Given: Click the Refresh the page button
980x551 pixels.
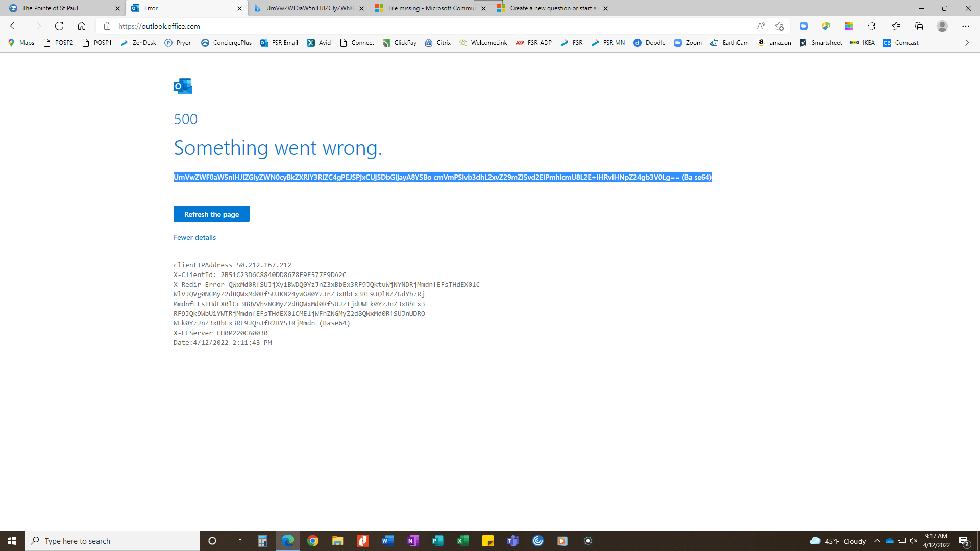Looking at the screenshot, I should pyautogui.click(x=211, y=214).
